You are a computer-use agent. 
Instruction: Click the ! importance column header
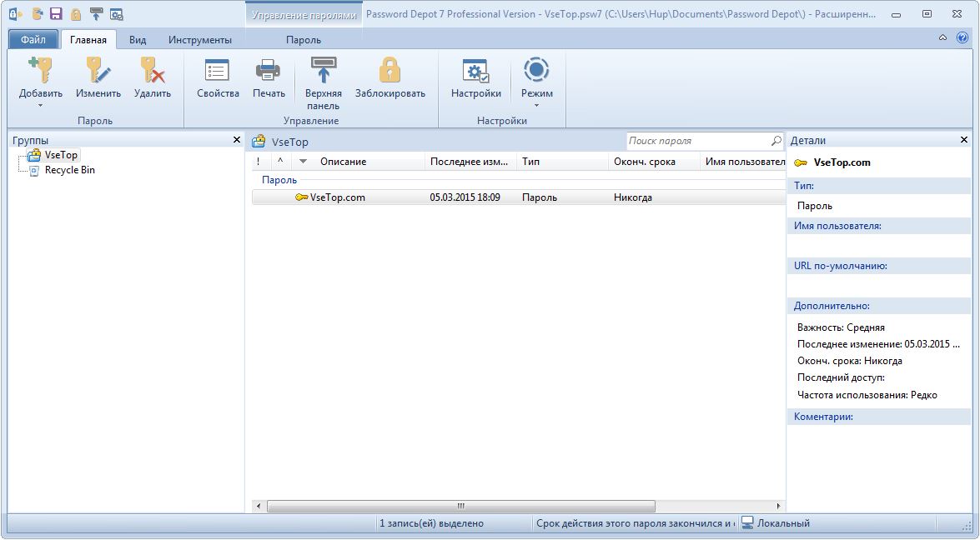point(259,162)
